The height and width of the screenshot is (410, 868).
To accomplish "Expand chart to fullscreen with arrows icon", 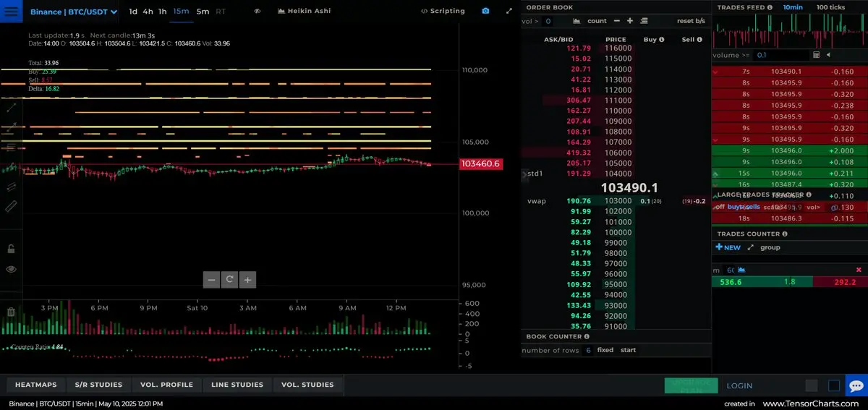I will click(x=509, y=12).
